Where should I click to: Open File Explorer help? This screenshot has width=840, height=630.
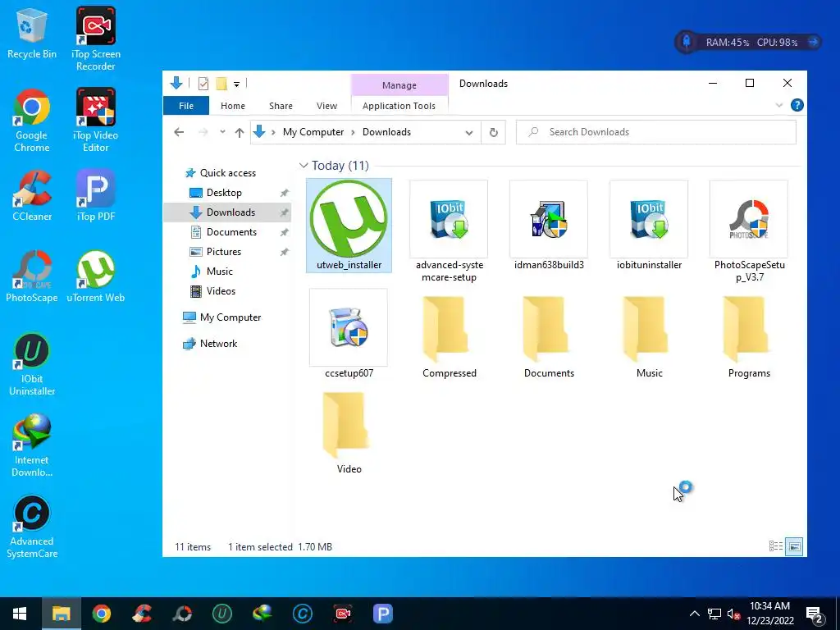click(x=797, y=105)
